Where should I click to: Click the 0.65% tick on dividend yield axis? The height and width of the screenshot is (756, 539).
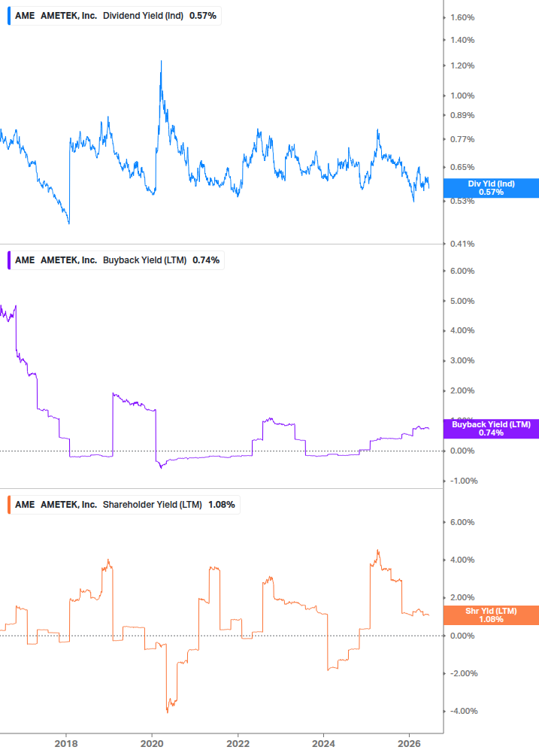tap(462, 168)
